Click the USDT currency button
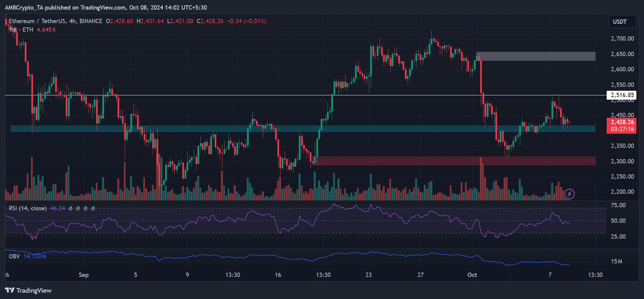 coord(622,22)
